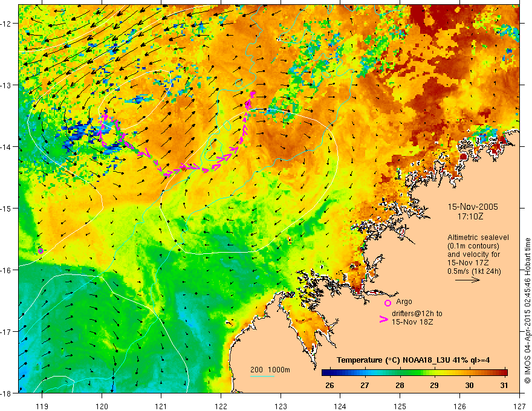Click the 'drifters@12h to' legend text
The image size is (532, 411).
[x=417, y=314]
